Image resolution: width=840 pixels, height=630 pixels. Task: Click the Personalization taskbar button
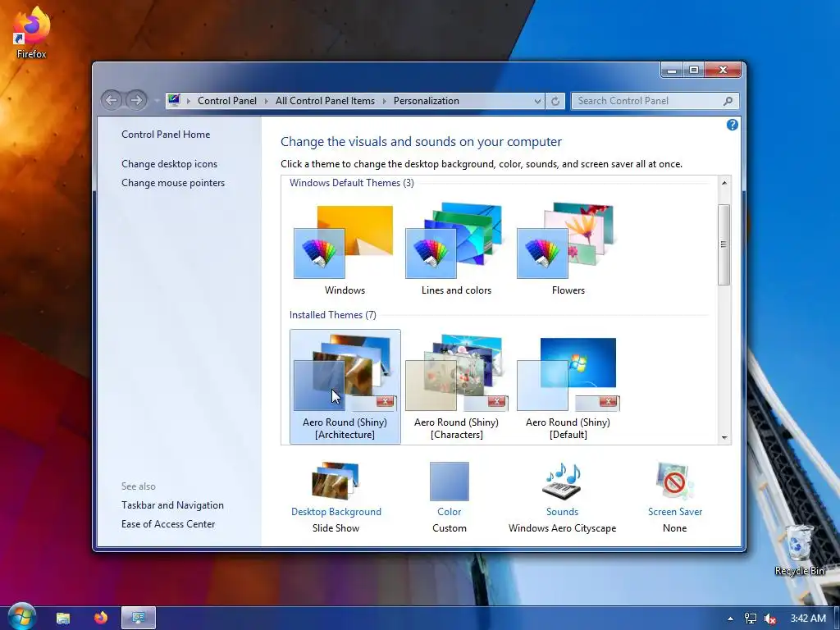coord(139,618)
